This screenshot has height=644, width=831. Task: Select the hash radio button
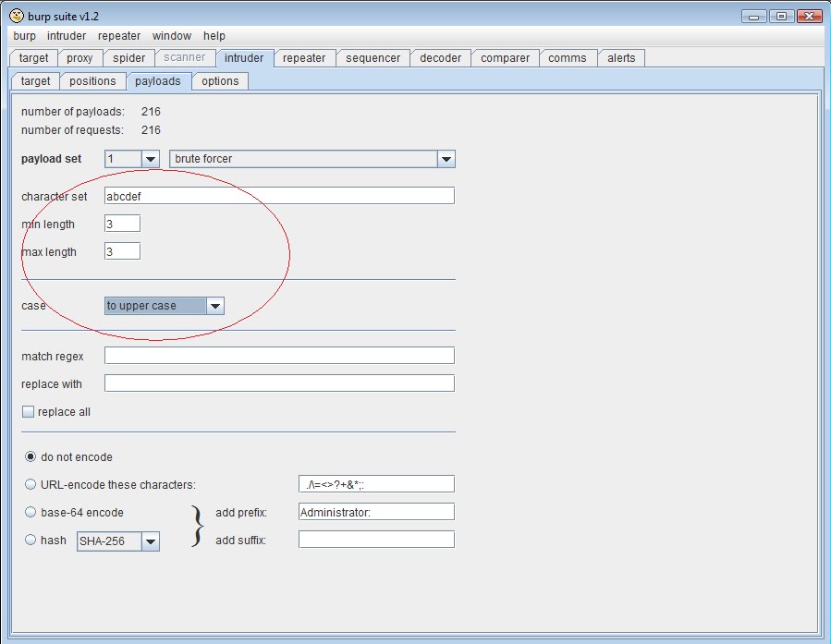(x=31, y=540)
